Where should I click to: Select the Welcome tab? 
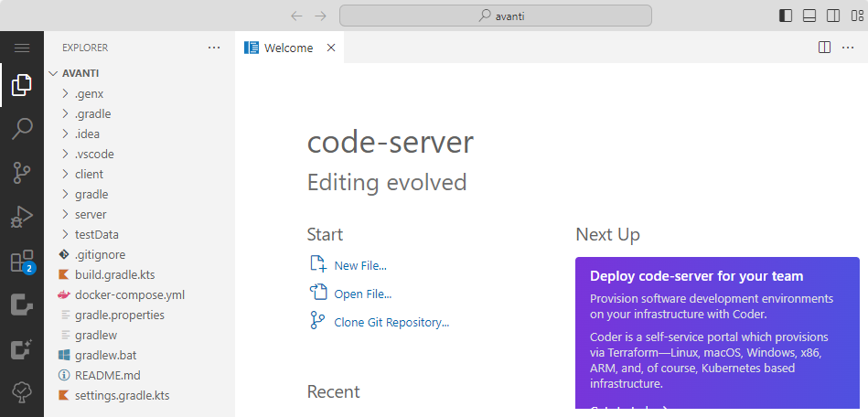pos(289,48)
